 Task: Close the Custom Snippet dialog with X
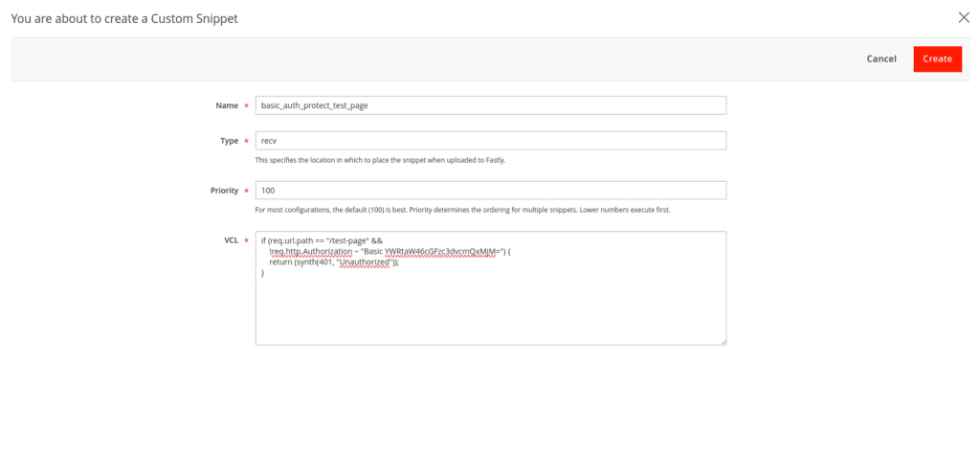[964, 17]
